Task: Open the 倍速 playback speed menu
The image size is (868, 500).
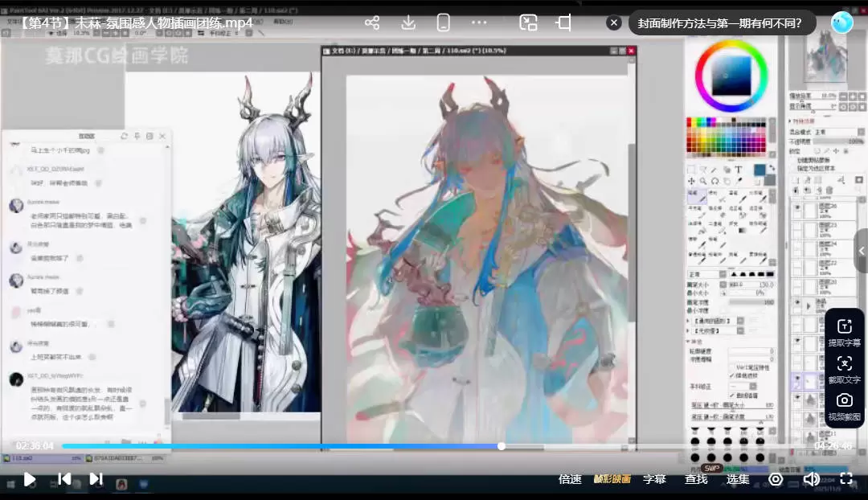Action: (x=570, y=479)
